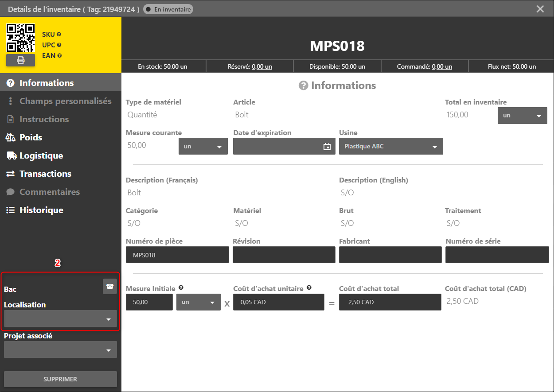Open the expiration date calendar picker

coord(327,147)
